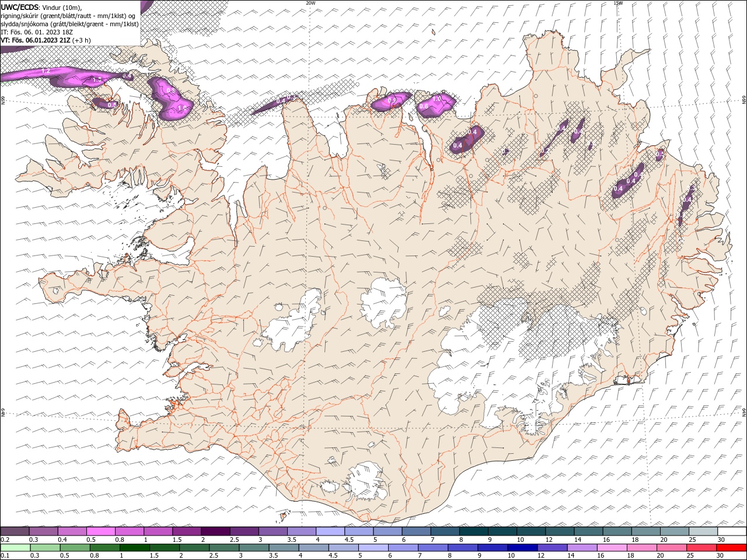
Task: Click the '1.0' precipitation value on the north coast
Action: point(437,99)
